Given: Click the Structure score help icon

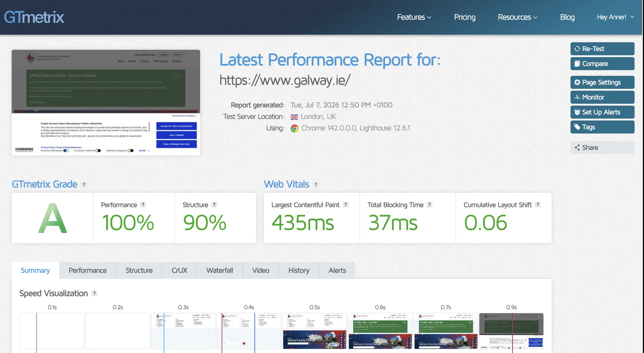Looking at the screenshot, I should click(214, 205).
